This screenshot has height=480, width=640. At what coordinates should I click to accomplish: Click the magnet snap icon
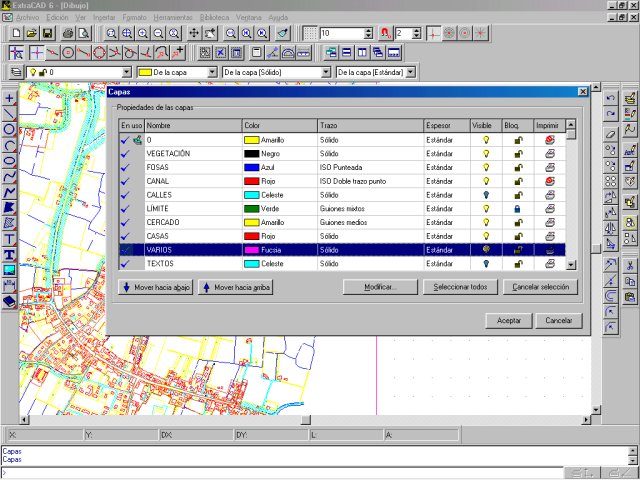coord(385,33)
